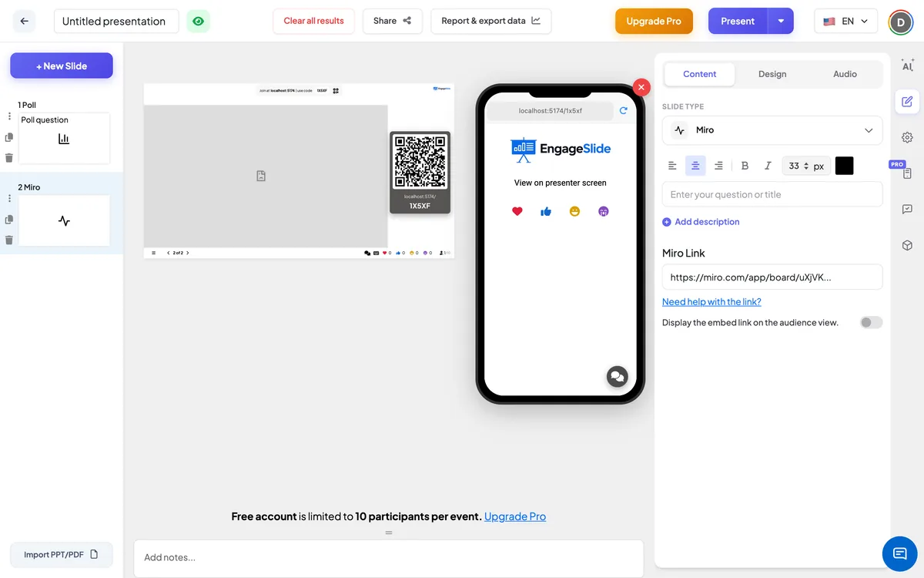The width and height of the screenshot is (924, 578).
Task: Switch to the Design tab
Action: click(772, 74)
